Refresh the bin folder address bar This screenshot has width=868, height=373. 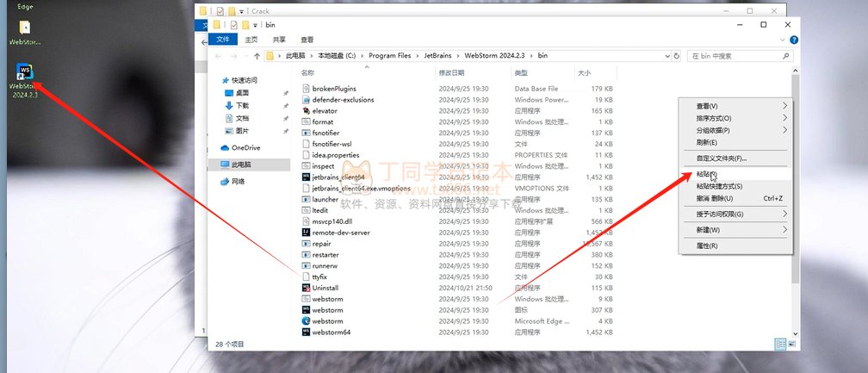click(676, 56)
